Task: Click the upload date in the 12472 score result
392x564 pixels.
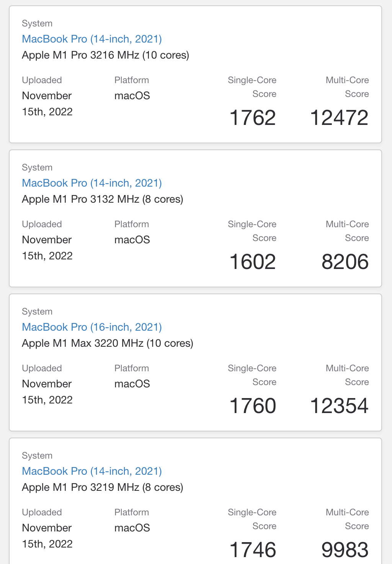Action: [x=47, y=103]
